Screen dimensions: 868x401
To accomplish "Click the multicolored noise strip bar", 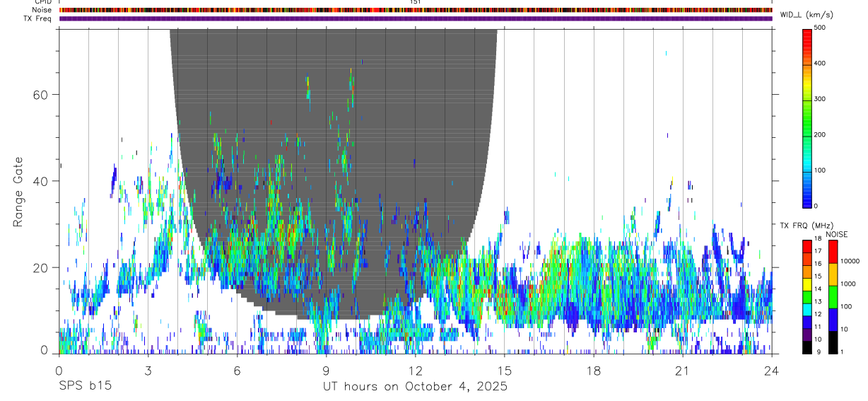I will 416,10.
